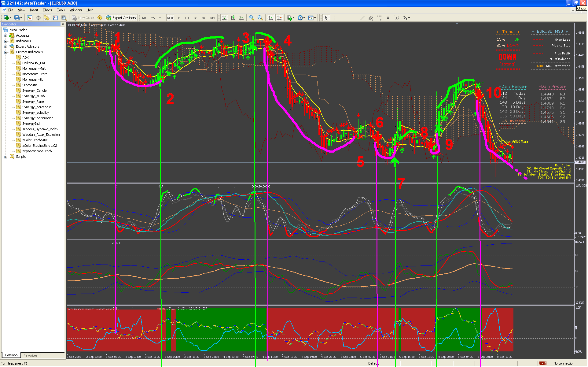This screenshot has height=367, width=588.
Task: Close the Navigator panel
Action: click(x=63, y=24)
